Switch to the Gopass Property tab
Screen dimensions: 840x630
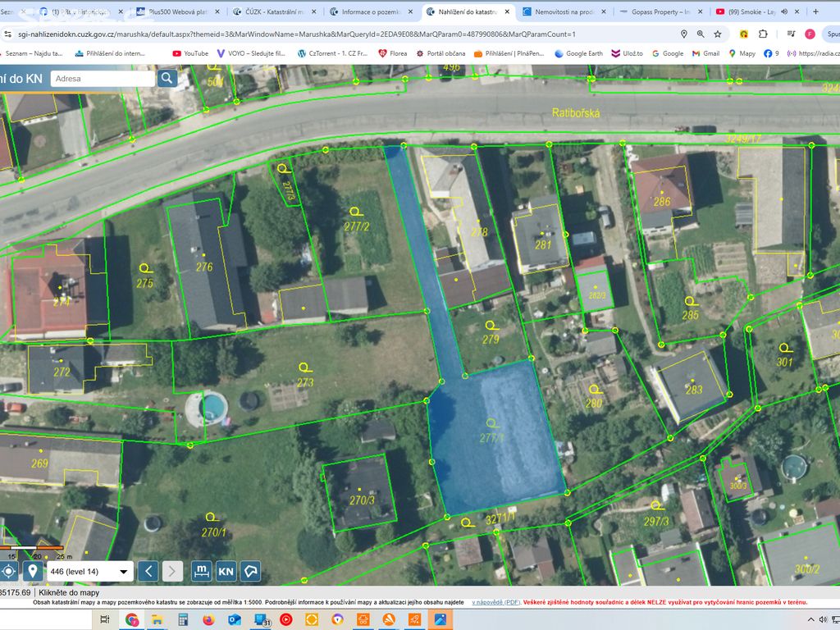click(x=660, y=11)
